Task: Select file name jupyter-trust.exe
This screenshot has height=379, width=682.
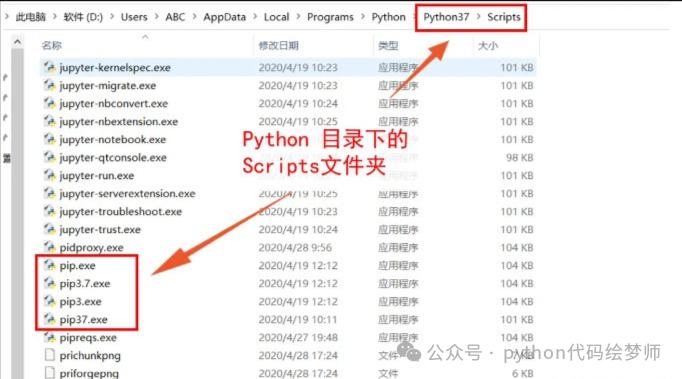Action: tap(100, 230)
